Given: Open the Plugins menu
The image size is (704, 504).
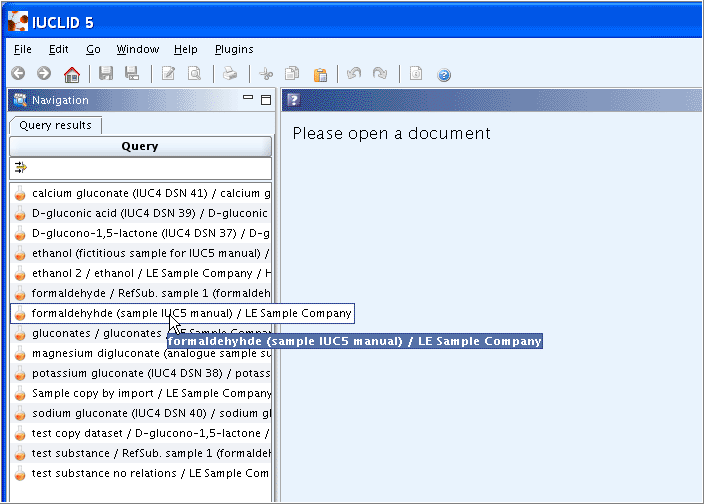Looking at the screenshot, I should [x=234, y=49].
